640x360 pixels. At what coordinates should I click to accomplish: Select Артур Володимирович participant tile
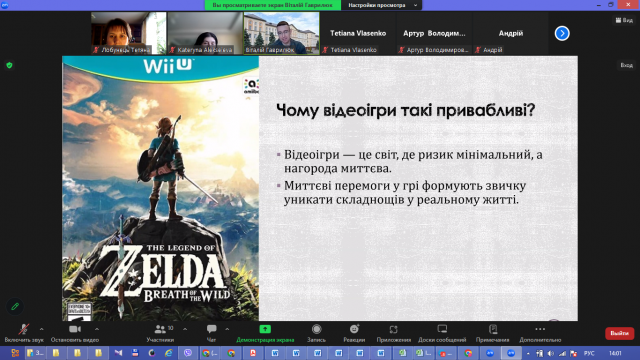434,33
